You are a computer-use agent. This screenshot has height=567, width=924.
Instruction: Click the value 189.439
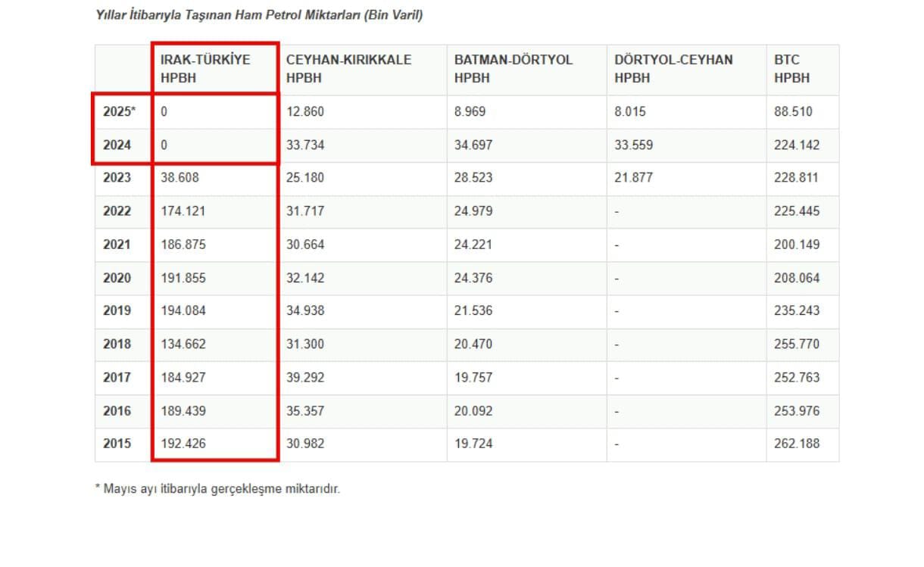tap(183, 411)
